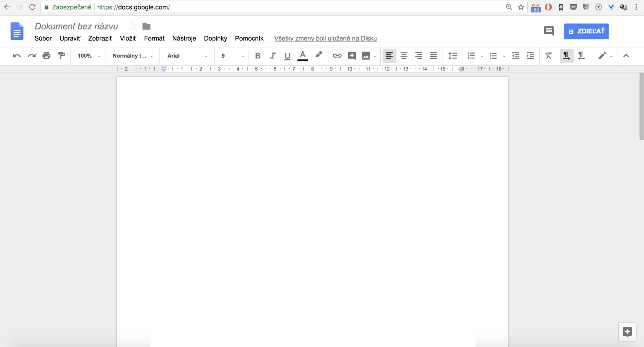Click the Explore button at bottom right
Image resolution: width=644 pixels, height=347 pixels.
(627, 332)
